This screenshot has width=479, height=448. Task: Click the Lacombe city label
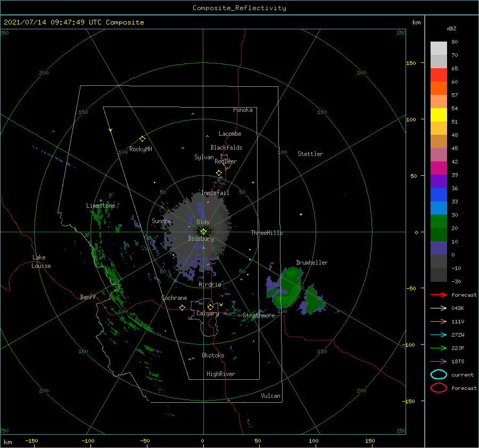[x=230, y=134]
